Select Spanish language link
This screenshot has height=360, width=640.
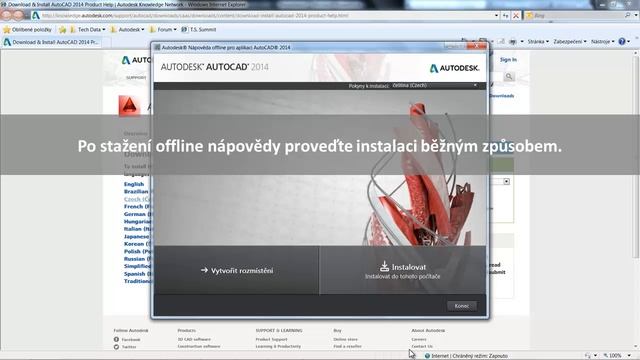137,274
